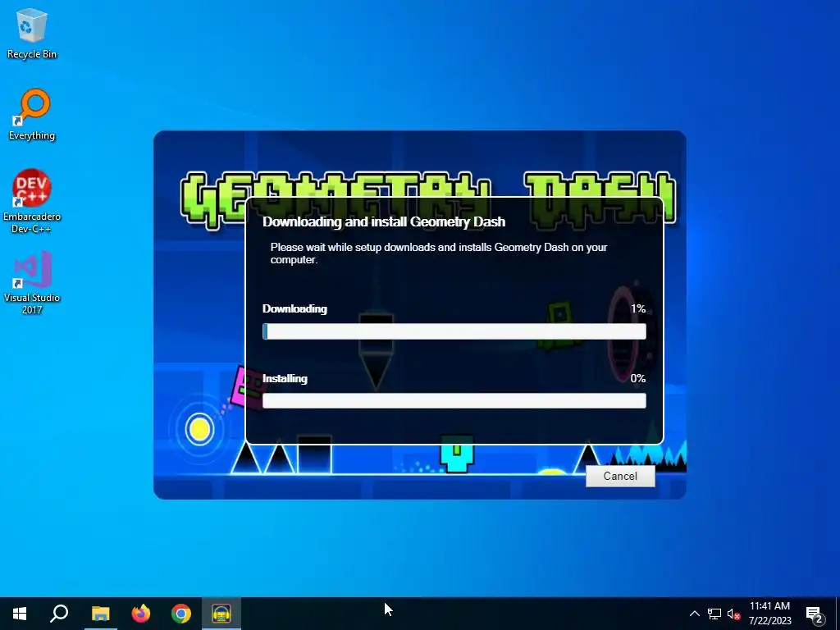Image resolution: width=840 pixels, height=630 pixels.
Task: Cancel the Geometry Dash installation
Action: click(x=620, y=476)
